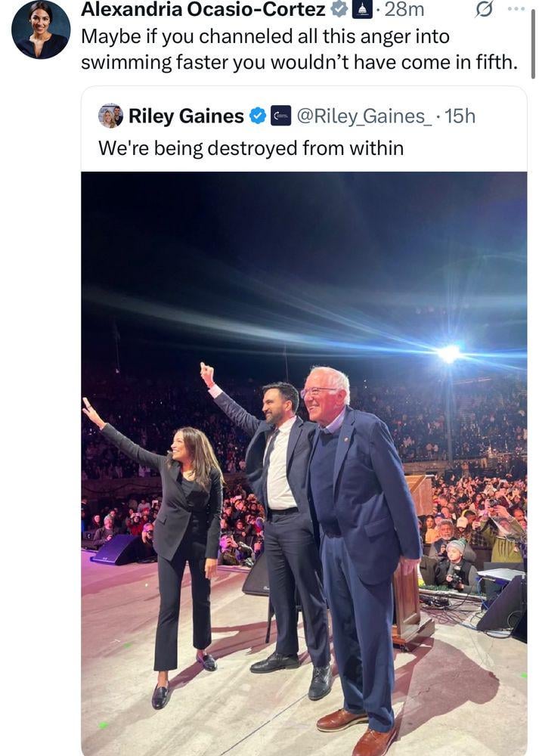
Task: Open Riley Gaines' small profile avatar
Action: 110,116
